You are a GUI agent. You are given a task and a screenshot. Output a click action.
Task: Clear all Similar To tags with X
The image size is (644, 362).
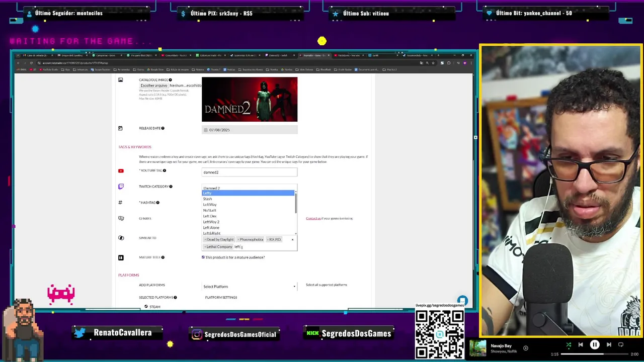pyautogui.click(x=292, y=240)
